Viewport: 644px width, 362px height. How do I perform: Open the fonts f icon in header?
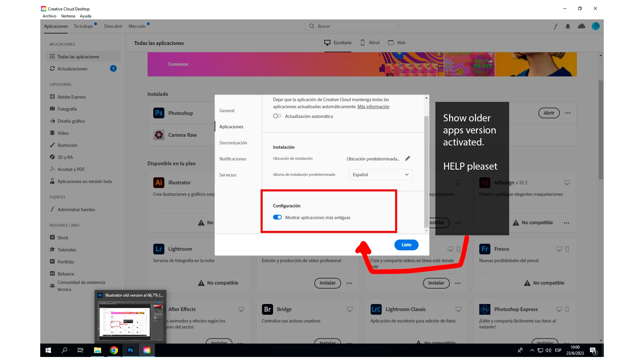[555, 26]
